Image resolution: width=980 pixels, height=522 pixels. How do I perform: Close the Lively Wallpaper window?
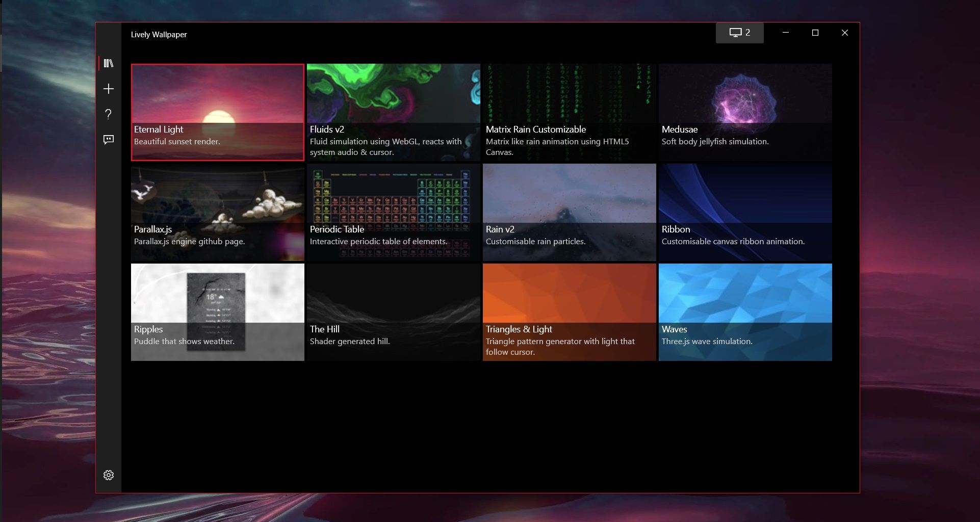click(x=845, y=33)
